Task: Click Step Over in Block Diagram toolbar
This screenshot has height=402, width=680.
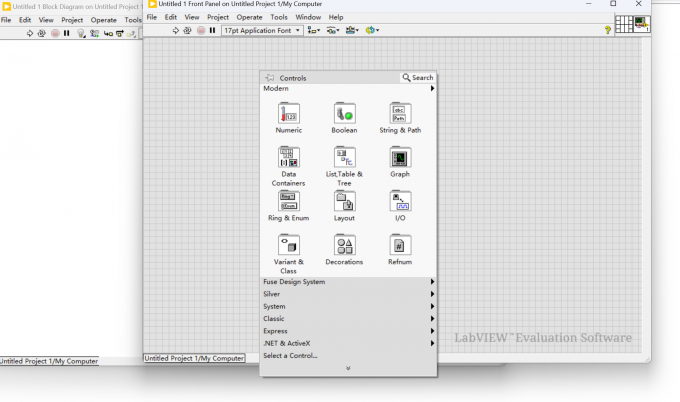Action: 120,33
